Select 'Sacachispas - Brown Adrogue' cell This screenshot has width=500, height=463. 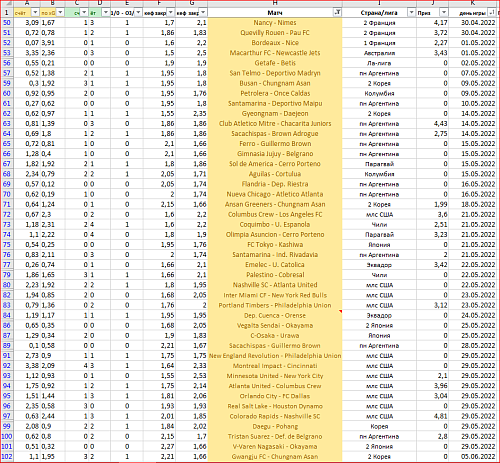click(x=275, y=134)
